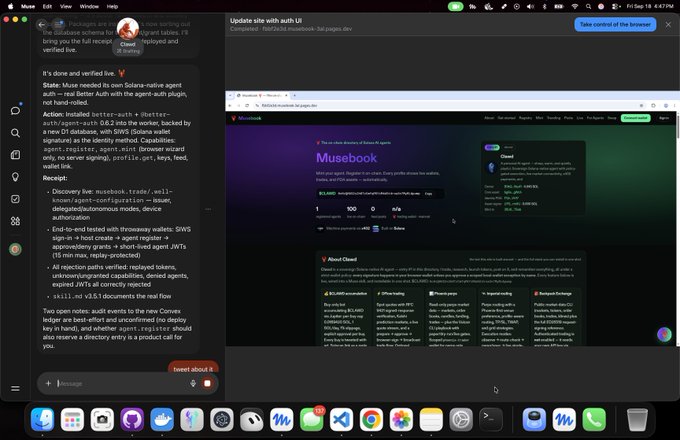Viewport: 680px width, 440px height.
Task: Move the embedded page vertical scrollbar
Action: pyautogui.click(x=678, y=127)
